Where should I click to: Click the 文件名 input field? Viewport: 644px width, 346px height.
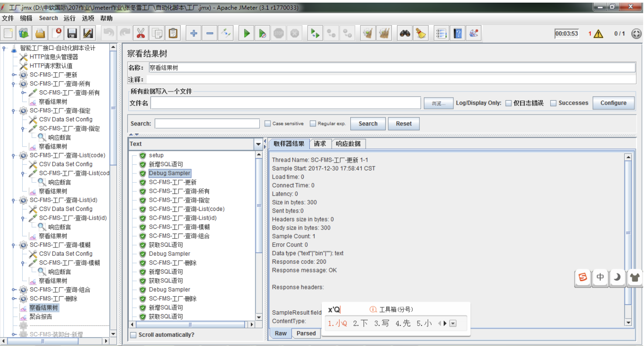pos(286,103)
